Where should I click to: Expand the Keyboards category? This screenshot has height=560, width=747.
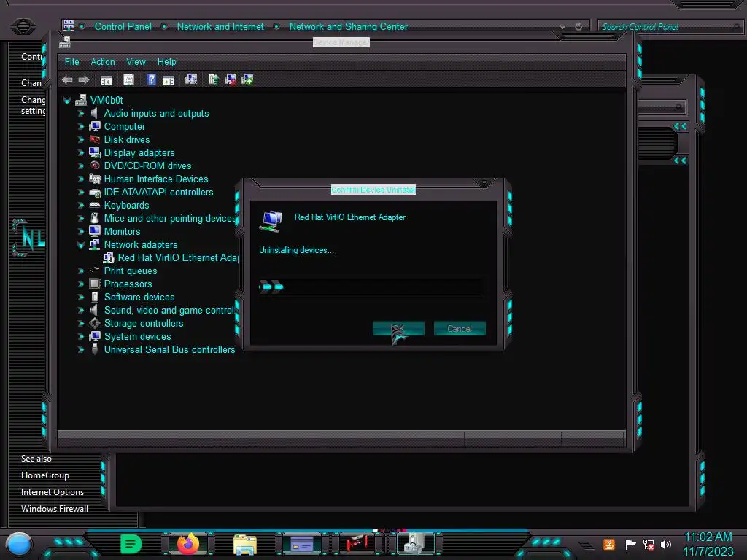coord(80,205)
